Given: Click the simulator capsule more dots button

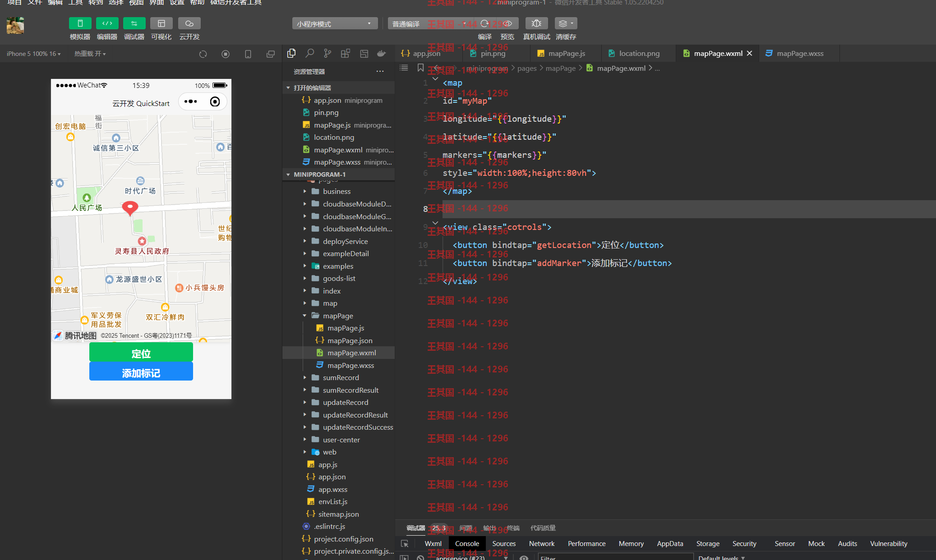Looking at the screenshot, I should (190, 101).
